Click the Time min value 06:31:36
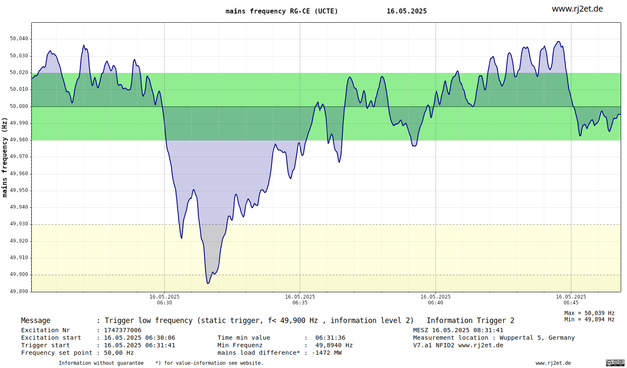 tap(330, 338)
